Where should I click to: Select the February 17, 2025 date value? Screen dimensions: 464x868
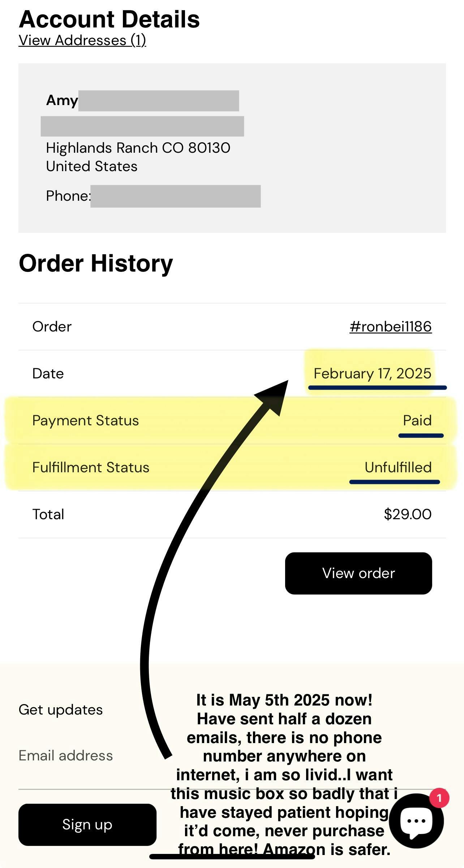click(372, 373)
